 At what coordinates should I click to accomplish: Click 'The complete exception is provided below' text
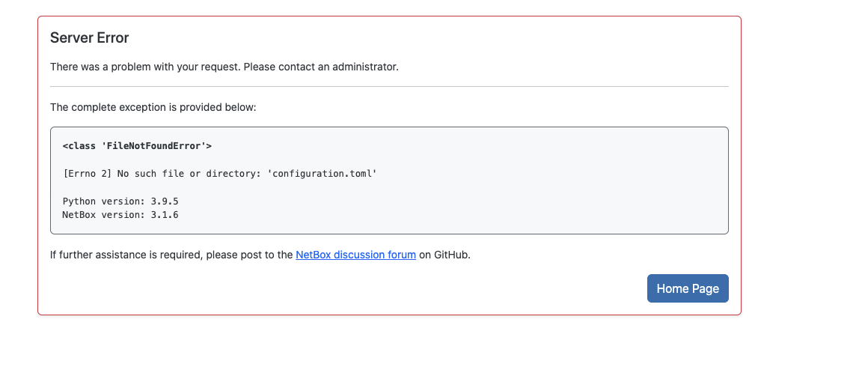[x=153, y=107]
